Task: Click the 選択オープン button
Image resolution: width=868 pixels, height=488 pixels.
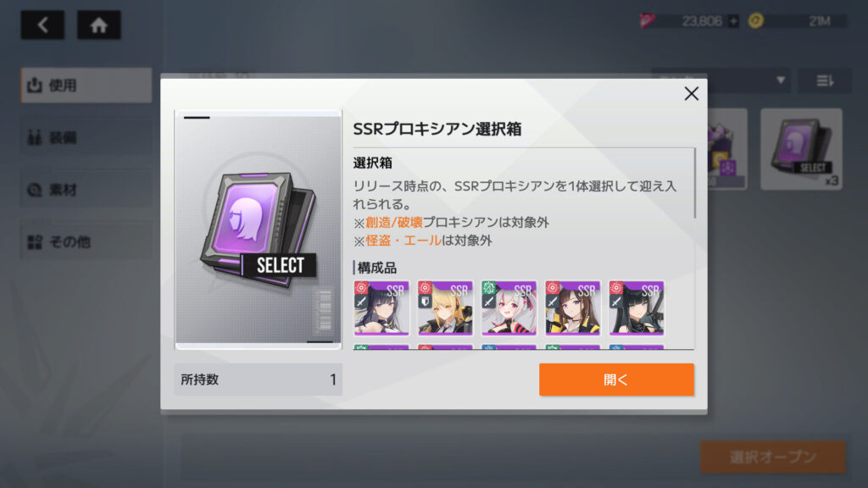Action: (x=773, y=457)
